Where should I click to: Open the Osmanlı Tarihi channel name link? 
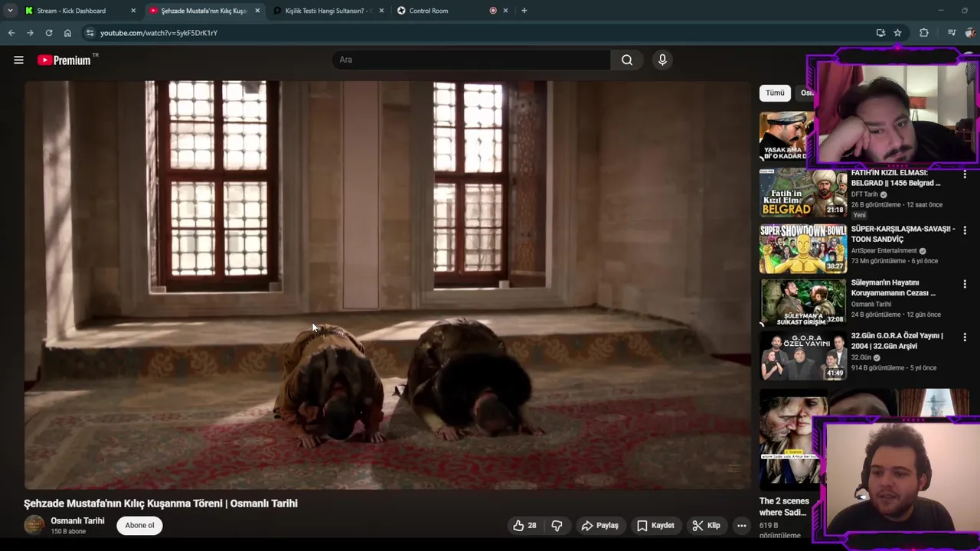77,520
